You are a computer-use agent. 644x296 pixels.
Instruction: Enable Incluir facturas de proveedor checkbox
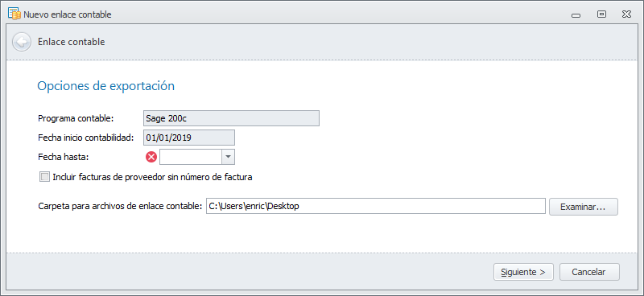click(x=44, y=177)
